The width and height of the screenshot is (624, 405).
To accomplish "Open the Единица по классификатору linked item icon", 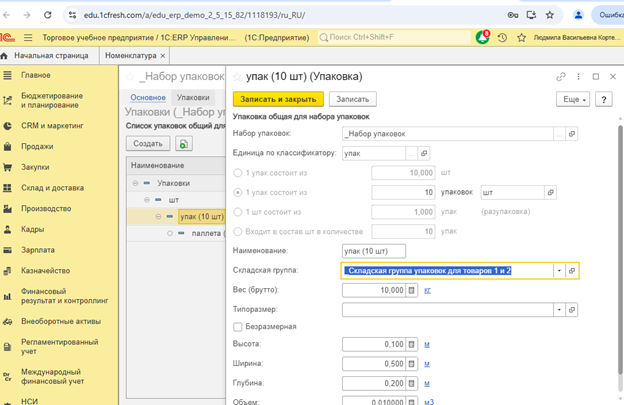I will (x=424, y=154).
